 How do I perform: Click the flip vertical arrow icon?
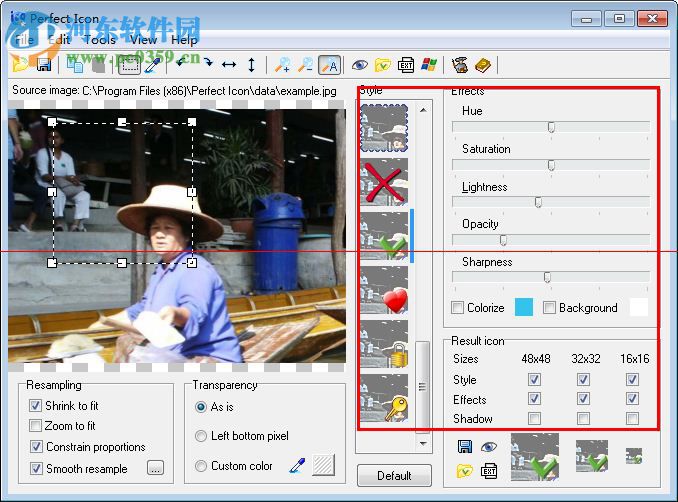[251, 65]
